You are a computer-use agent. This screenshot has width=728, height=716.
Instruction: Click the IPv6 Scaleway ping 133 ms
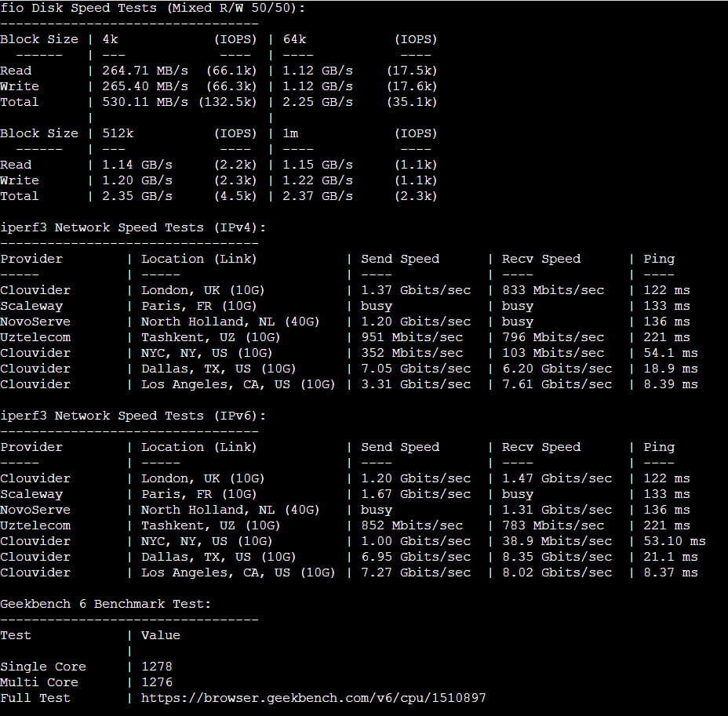point(667,494)
